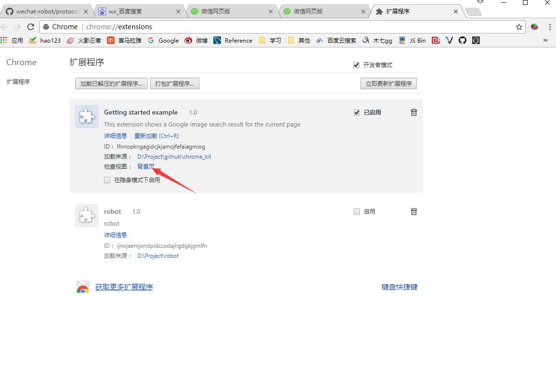
Task: Expand the bookmarks overflow chevron
Action: (x=545, y=40)
